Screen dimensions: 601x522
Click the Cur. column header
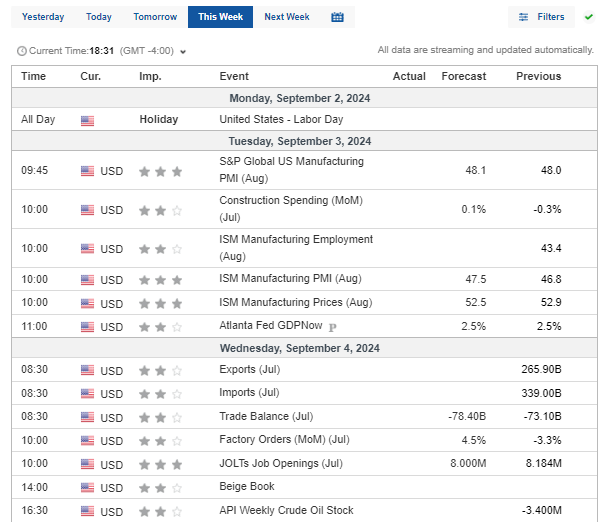pos(90,76)
